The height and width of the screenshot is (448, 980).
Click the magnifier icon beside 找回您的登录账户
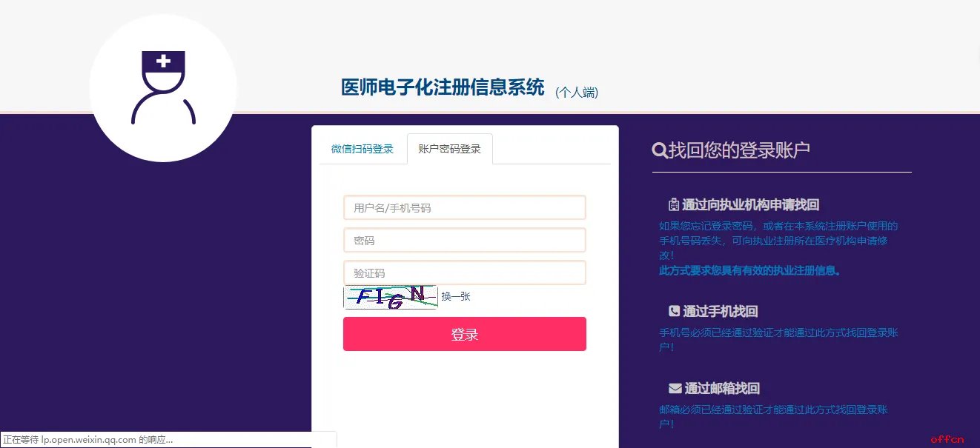pyautogui.click(x=660, y=150)
